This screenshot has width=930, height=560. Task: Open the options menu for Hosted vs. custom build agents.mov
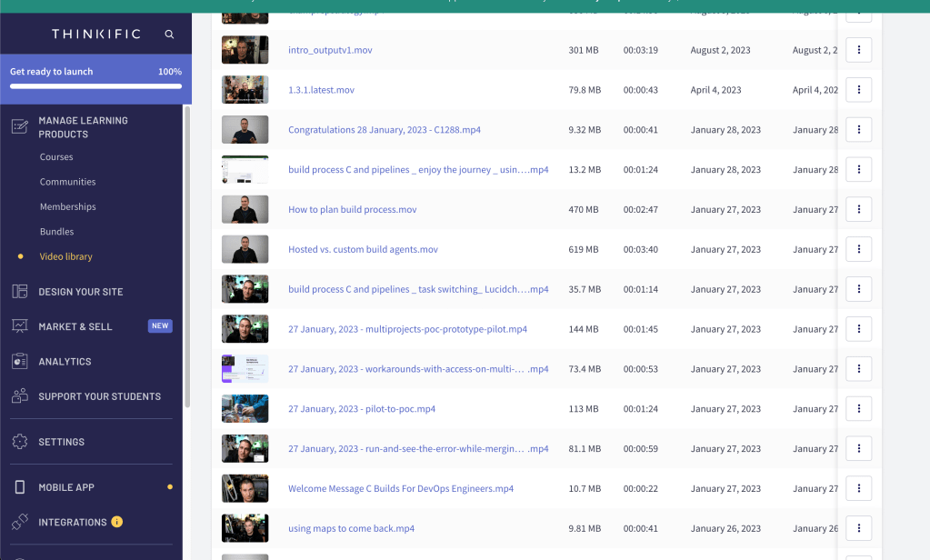pos(858,249)
